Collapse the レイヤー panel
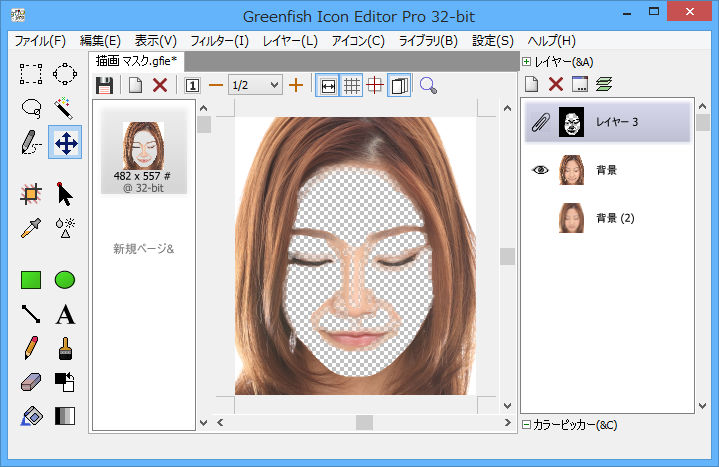The image size is (719, 467). click(527, 62)
